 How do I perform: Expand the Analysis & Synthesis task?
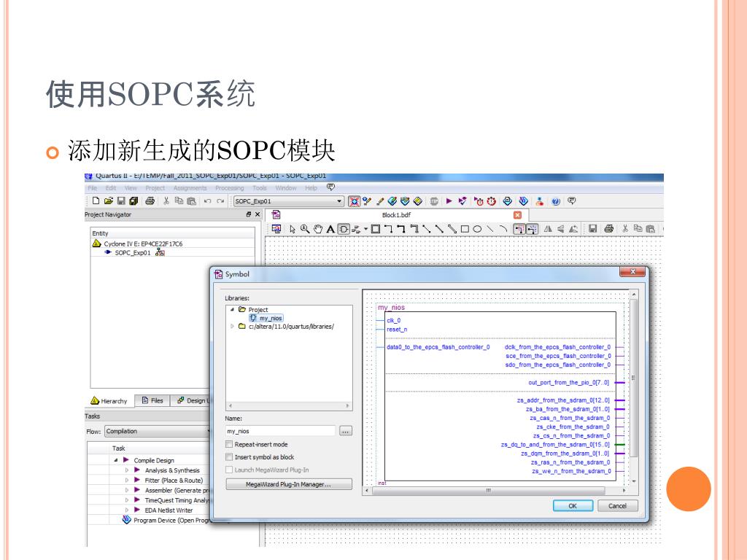127,470
